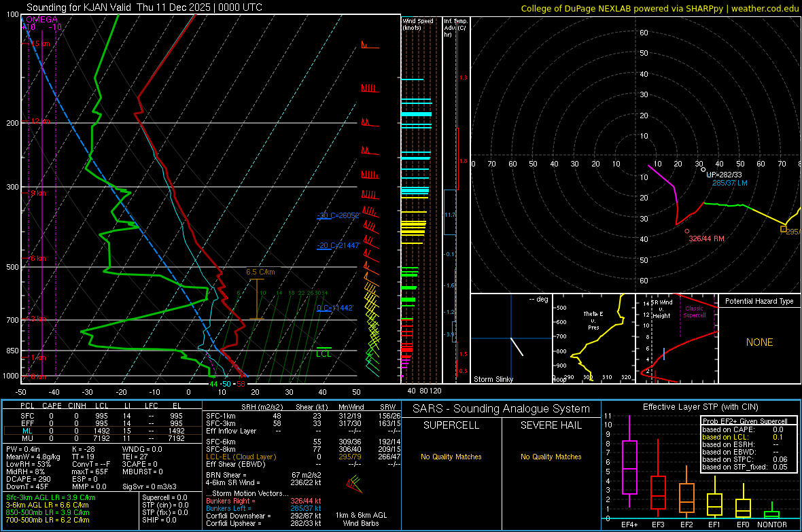Click the '6.5 C/km' lapse rate label
The width and height of the screenshot is (802, 532).
click(x=260, y=272)
